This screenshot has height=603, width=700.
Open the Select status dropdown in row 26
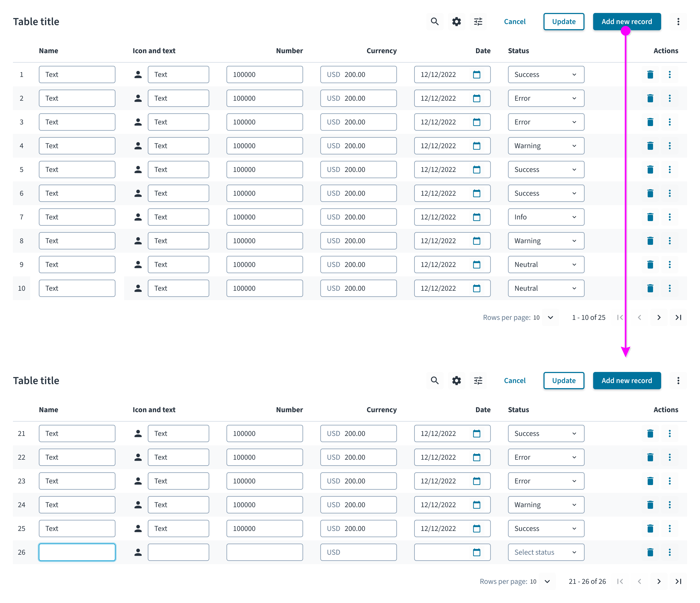(546, 552)
